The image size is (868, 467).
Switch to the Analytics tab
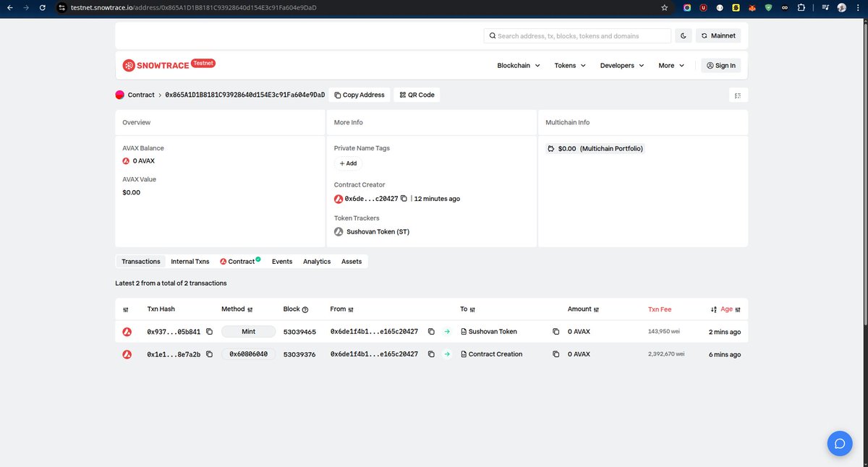tap(317, 261)
